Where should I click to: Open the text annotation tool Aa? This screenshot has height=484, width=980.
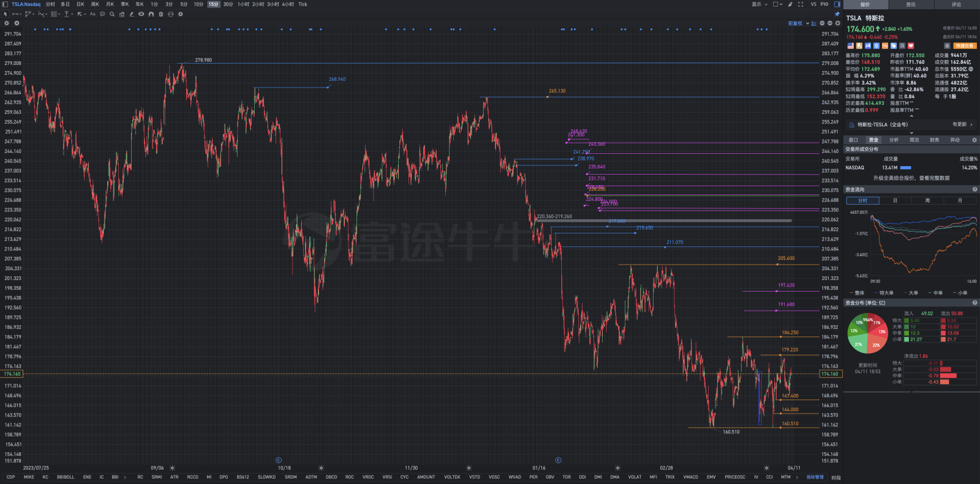(x=92, y=14)
